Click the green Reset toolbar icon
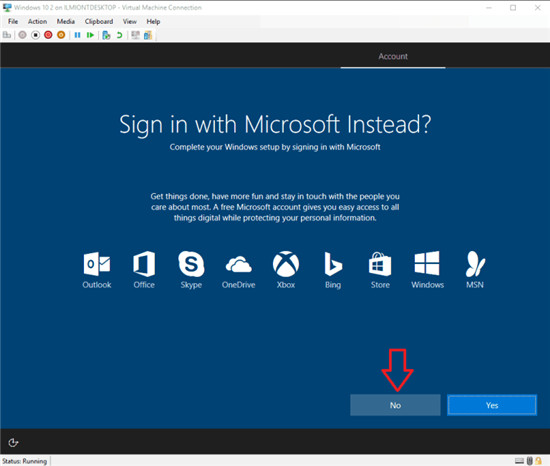This screenshot has height=466, width=550. tap(90, 35)
